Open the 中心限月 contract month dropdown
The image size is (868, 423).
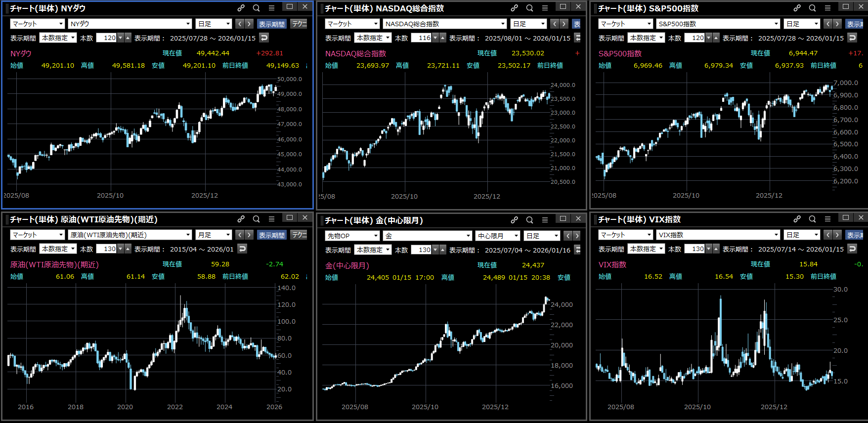(x=516, y=236)
